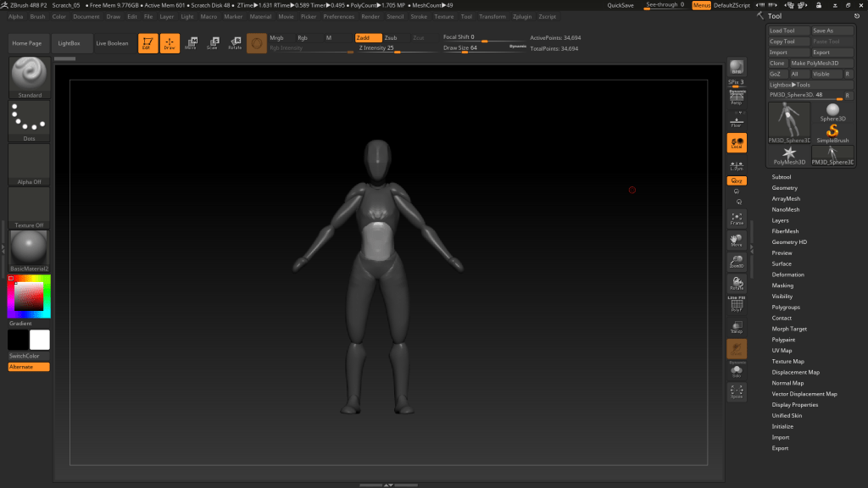Click the Rotate transform icon in top toolbar
Screen dimensions: 868x488
[235, 43]
